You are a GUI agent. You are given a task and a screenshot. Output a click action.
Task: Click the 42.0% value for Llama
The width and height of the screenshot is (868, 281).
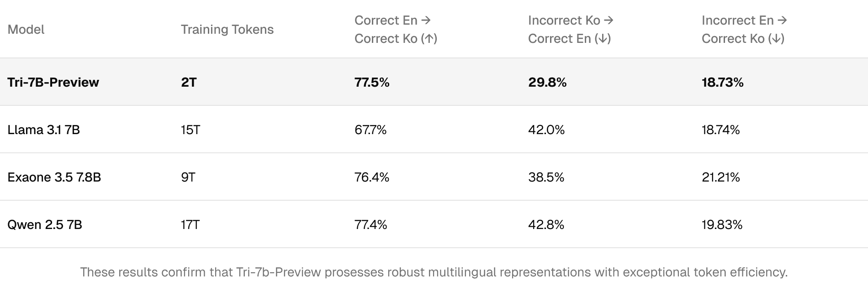(546, 130)
